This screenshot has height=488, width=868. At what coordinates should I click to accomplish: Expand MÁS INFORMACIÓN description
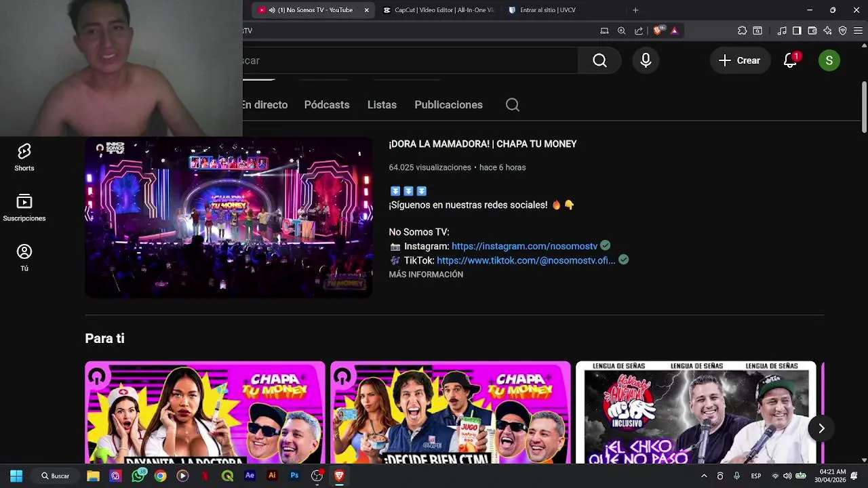[426, 274]
